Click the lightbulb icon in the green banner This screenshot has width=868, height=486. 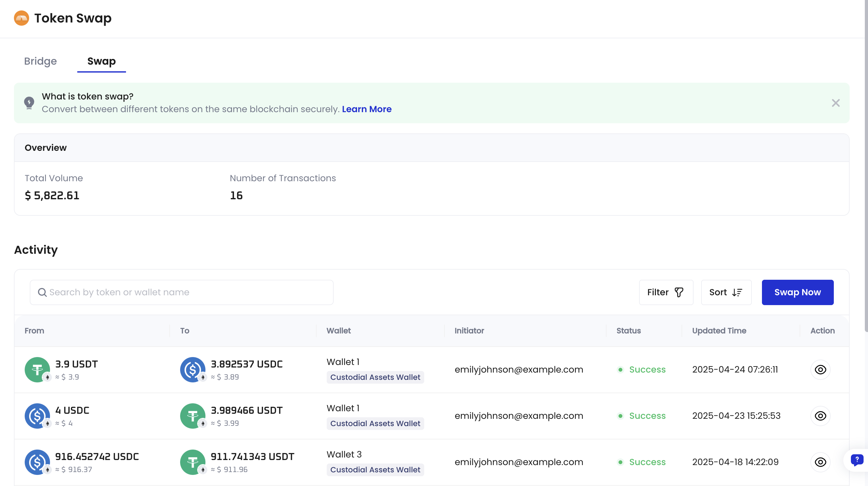click(29, 103)
